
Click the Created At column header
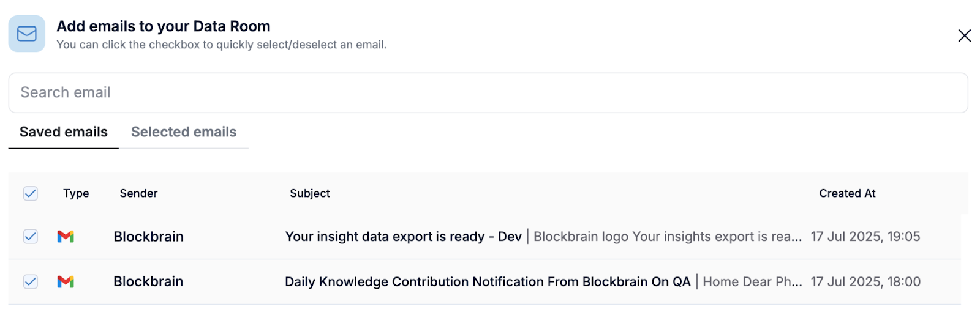[847, 193]
